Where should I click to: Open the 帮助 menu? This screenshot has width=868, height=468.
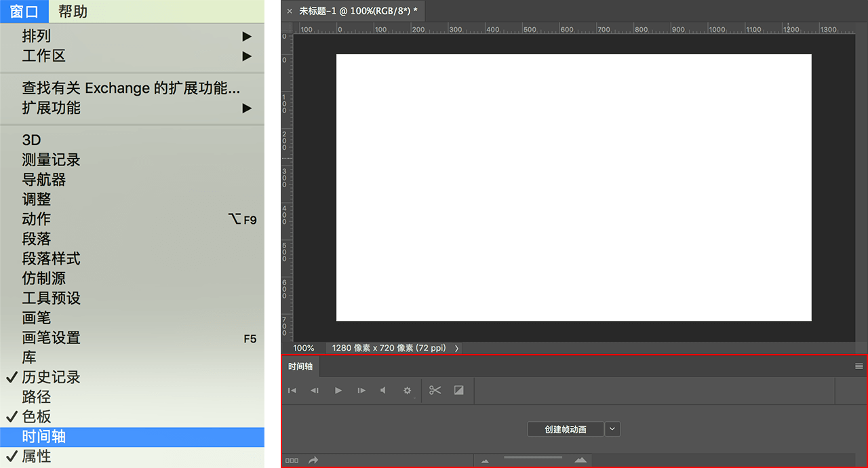[73, 12]
